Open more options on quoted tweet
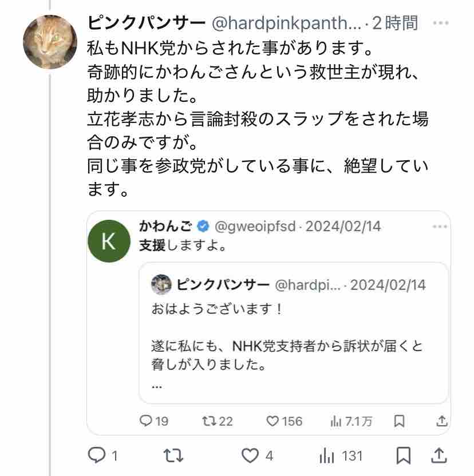The width and height of the screenshot is (474, 476). [440, 227]
